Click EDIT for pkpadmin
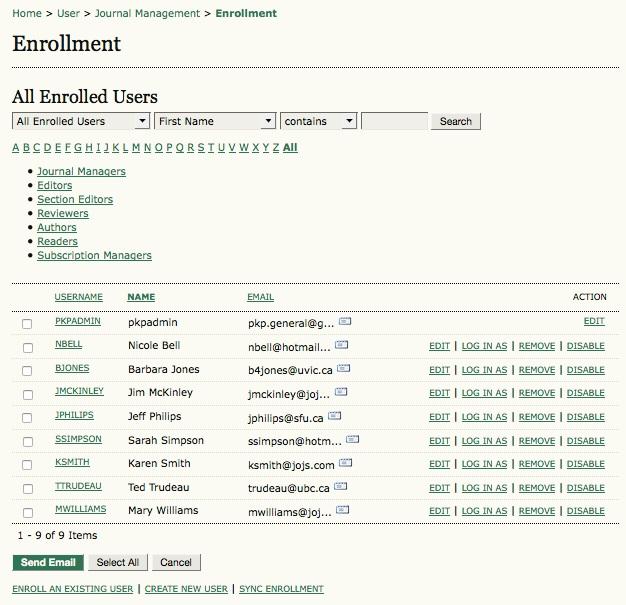The width and height of the screenshot is (626, 605). 594,321
